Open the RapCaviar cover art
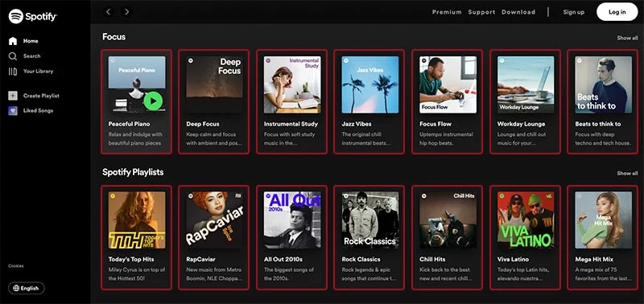The width and height of the screenshot is (644, 304). point(214,220)
